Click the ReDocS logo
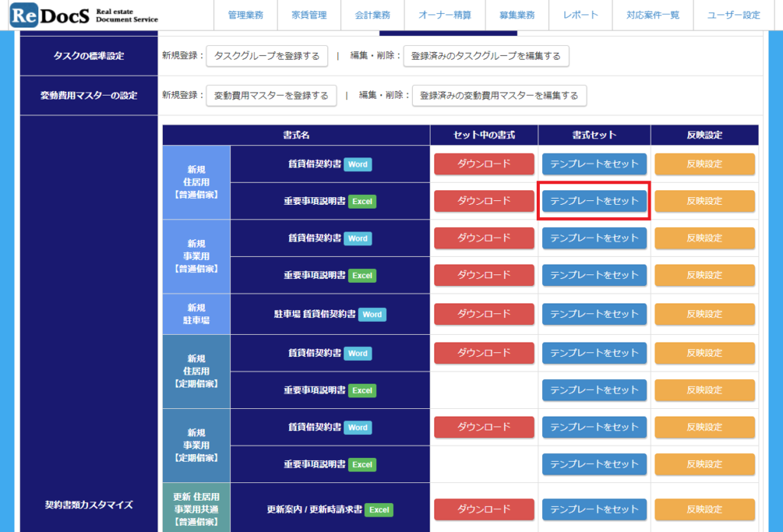Viewport: 783px width, 532px height. [x=84, y=15]
